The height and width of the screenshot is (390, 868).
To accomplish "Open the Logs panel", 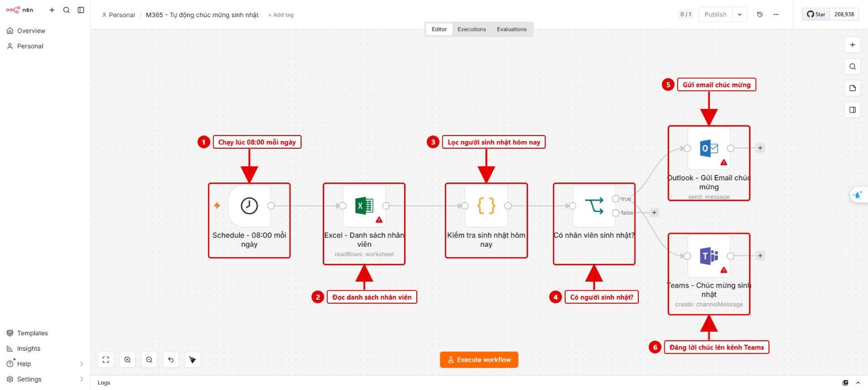I will click(104, 383).
